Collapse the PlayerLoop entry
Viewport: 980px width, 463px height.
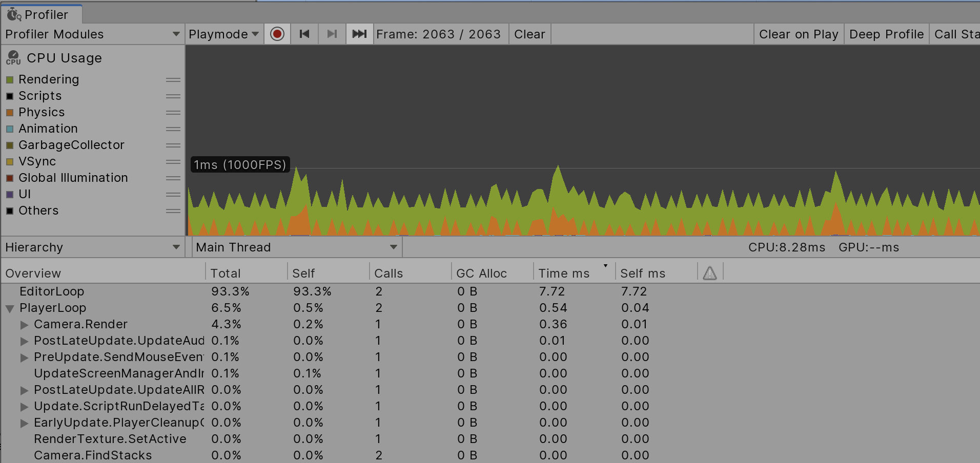[9, 308]
